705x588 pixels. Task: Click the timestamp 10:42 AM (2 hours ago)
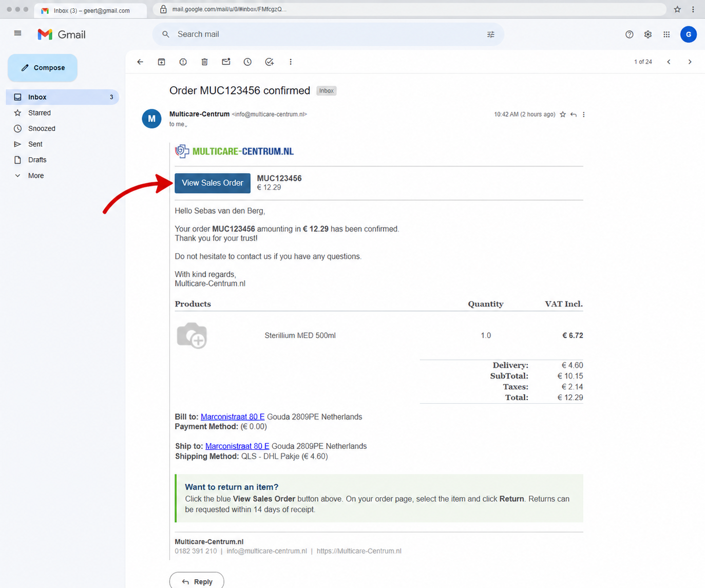tap(524, 115)
